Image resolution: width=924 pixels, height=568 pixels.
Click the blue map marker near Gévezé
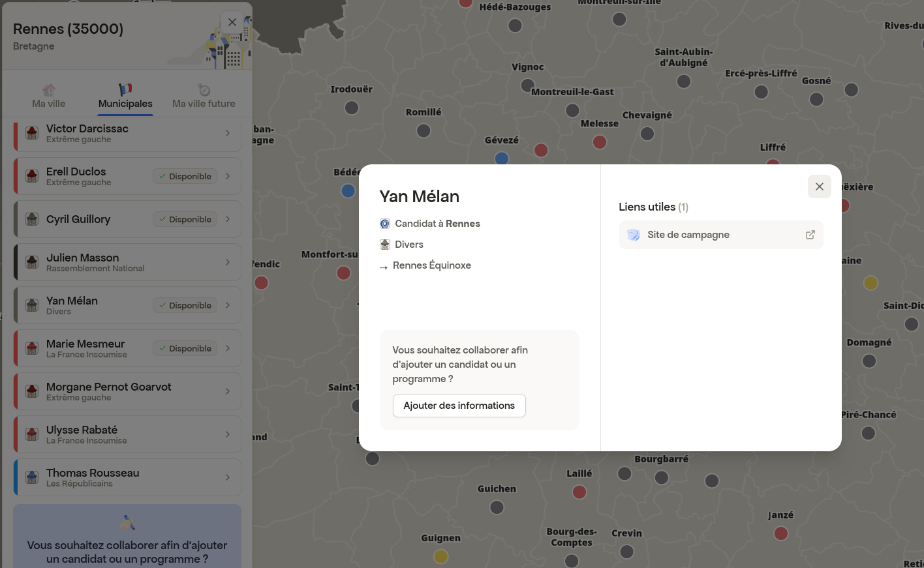click(501, 158)
